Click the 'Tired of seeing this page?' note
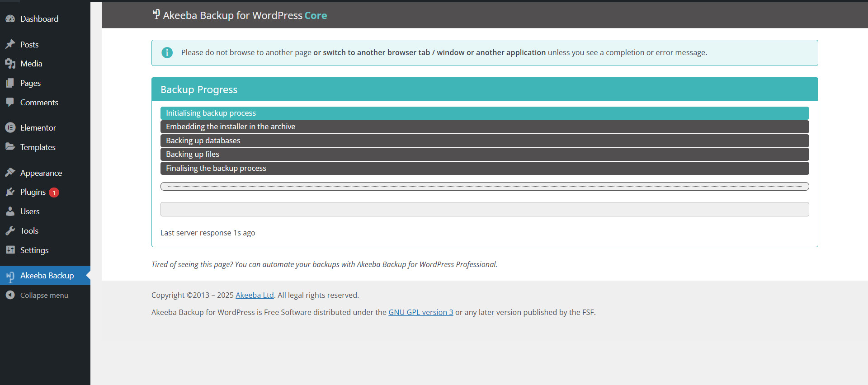Screen dimensions: 868x385 click(x=324, y=264)
